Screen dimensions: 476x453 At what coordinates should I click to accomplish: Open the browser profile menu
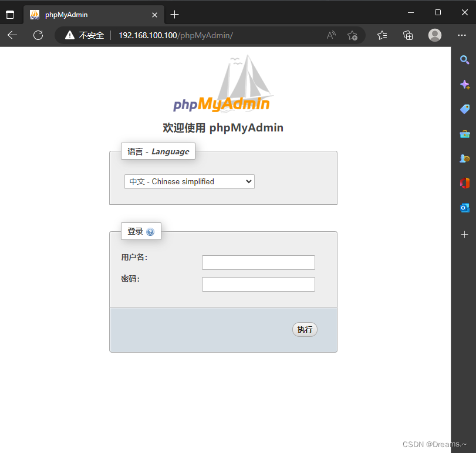pyautogui.click(x=435, y=35)
